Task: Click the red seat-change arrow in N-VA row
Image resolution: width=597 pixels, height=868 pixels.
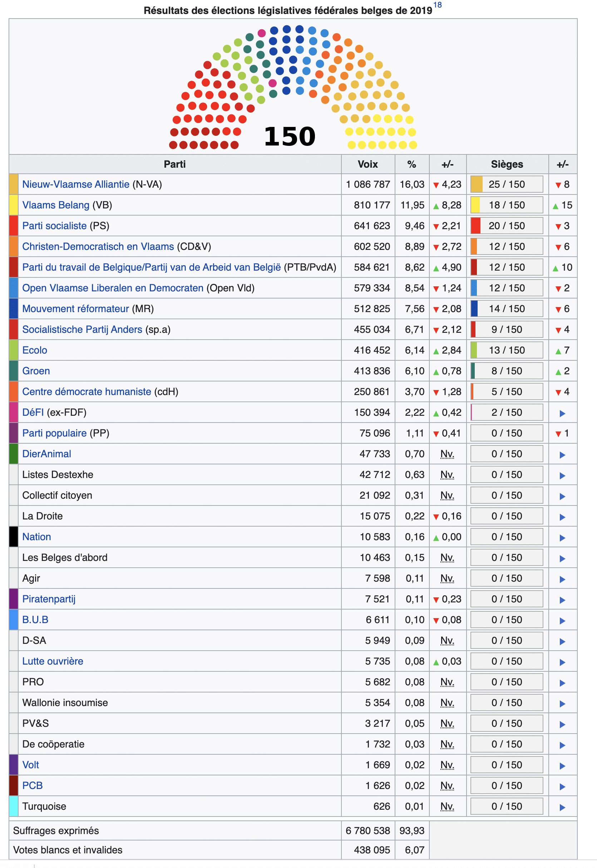Action: click(x=558, y=185)
